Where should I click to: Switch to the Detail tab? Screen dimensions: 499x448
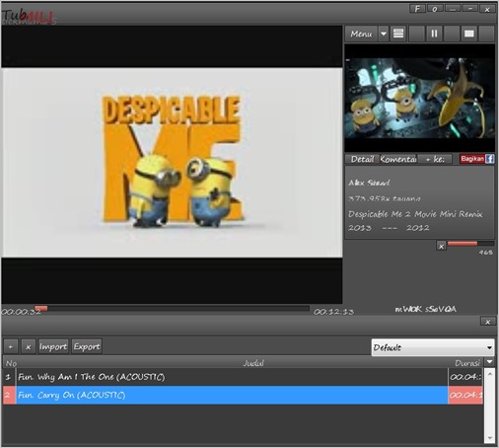pyautogui.click(x=362, y=159)
